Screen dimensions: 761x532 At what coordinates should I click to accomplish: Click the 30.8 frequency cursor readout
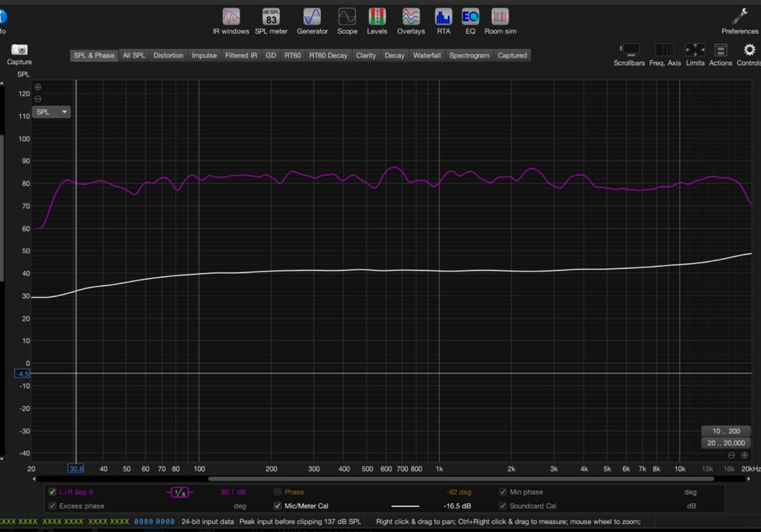point(76,468)
